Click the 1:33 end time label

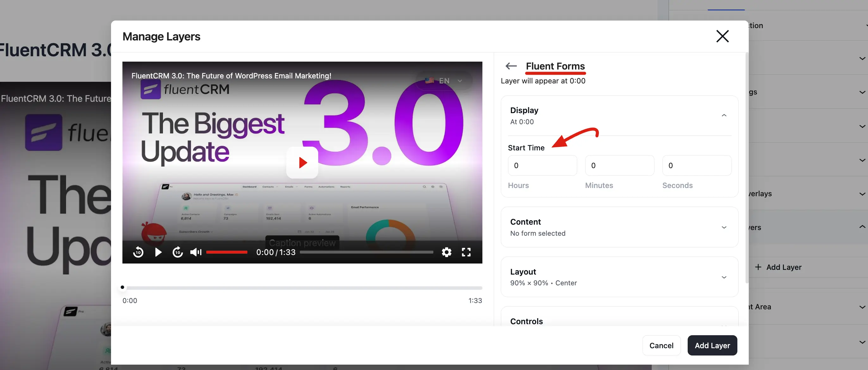tap(475, 300)
